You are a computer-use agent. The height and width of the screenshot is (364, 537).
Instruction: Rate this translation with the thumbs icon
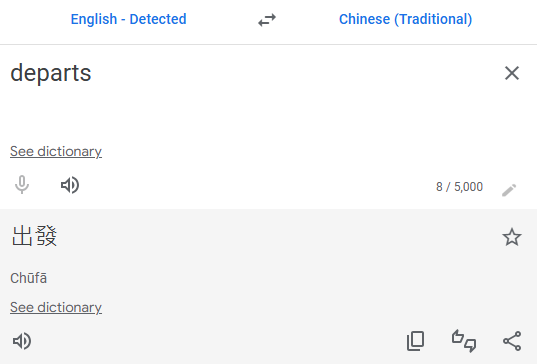tap(464, 341)
